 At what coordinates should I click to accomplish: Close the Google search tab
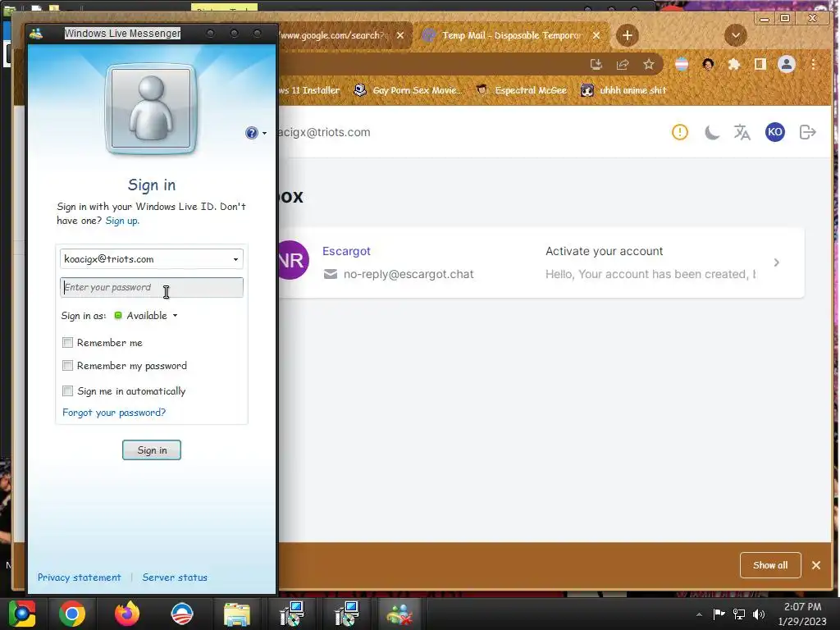[x=400, y=35]
